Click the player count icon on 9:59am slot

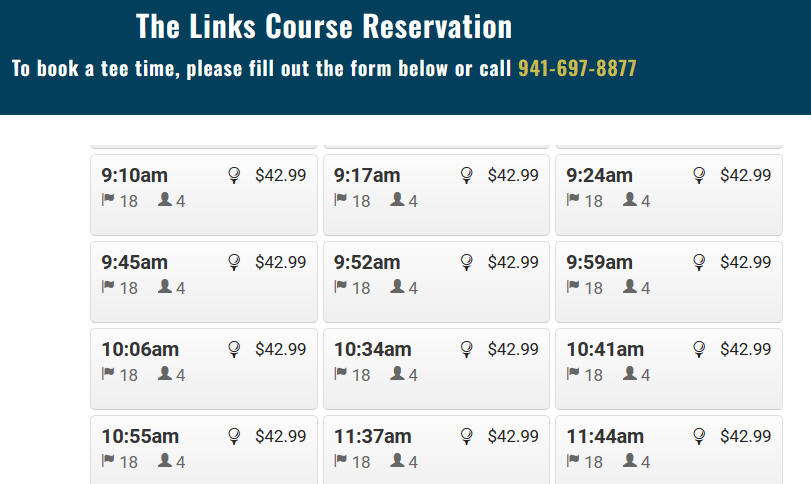point(629,286)
